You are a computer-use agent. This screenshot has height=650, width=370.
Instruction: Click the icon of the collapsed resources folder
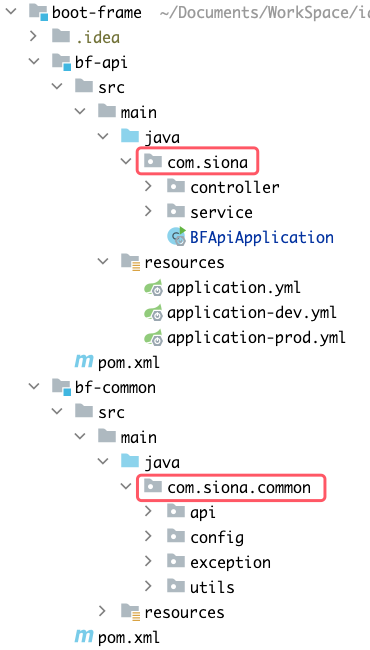pyautogui.click(x=131, y=611)
